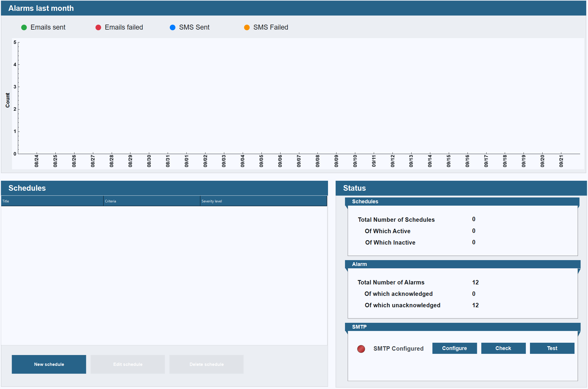588x389 pixels.
Task: Sort schedules by Title column header
Action: (x=52, y=201)
